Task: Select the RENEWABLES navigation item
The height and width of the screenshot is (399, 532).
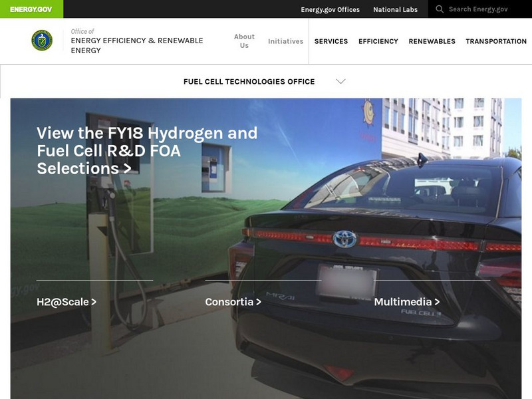Action: point(432,41)
